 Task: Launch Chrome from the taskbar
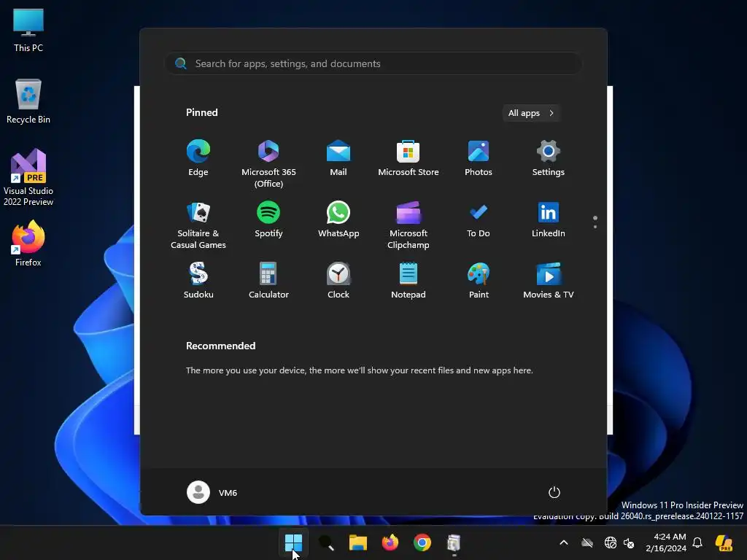click(x=422, y=542)
